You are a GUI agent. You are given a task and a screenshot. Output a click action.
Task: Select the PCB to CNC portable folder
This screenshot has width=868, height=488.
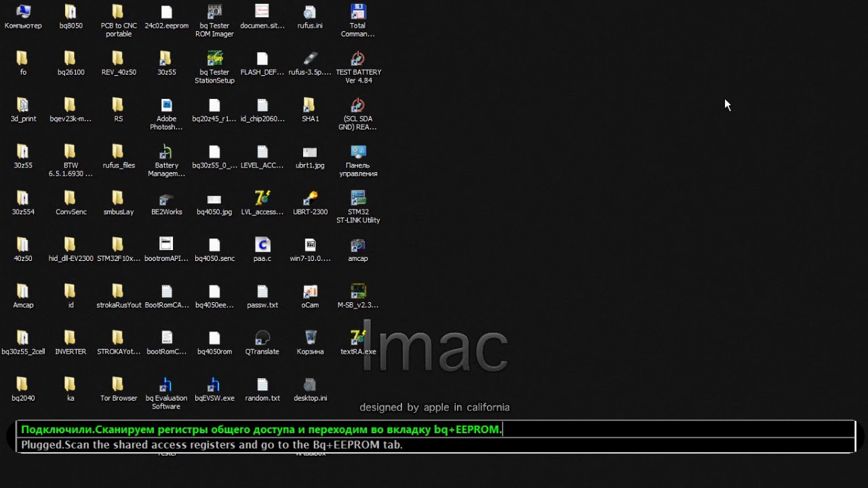[x=119, y=20]
